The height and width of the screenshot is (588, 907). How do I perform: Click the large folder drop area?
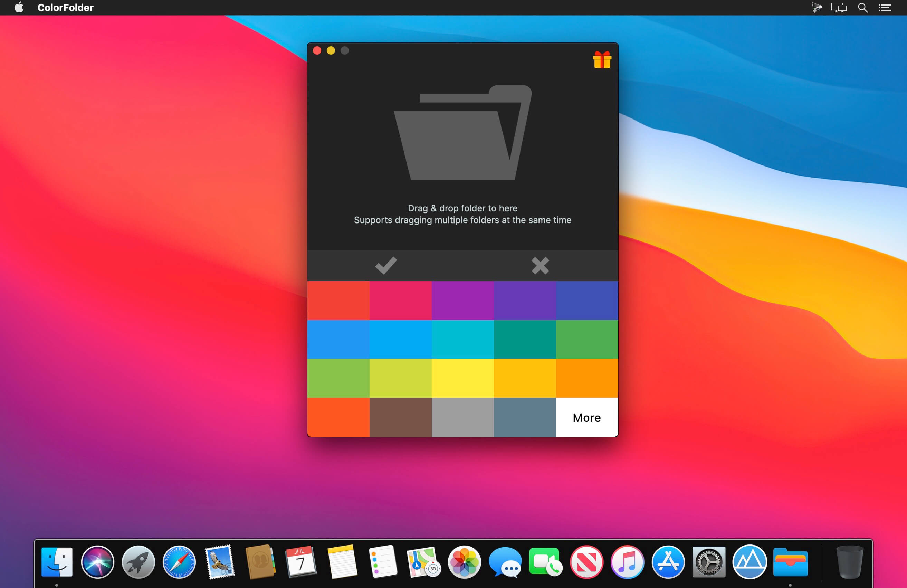click(x=462, y=133)
